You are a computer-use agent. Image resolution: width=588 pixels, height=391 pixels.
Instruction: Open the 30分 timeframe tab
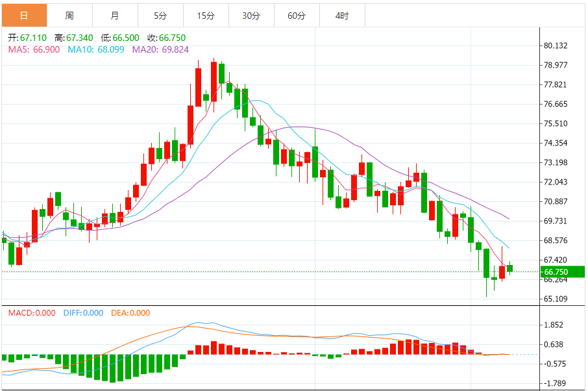(251, 16)
